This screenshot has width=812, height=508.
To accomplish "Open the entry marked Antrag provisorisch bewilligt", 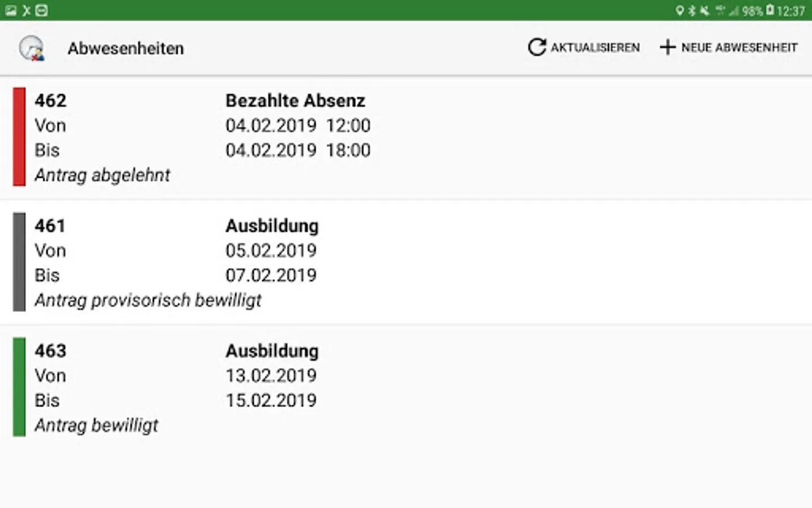I will tap(148, 300).
